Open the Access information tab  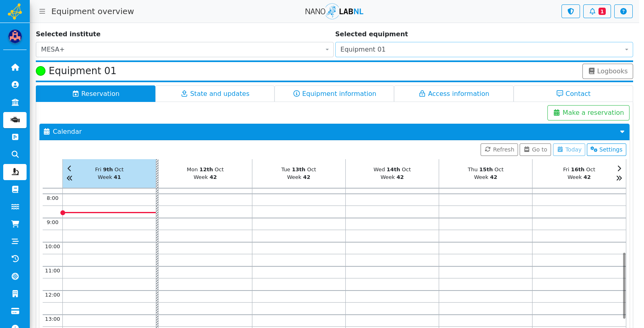[x=454, y=93]
